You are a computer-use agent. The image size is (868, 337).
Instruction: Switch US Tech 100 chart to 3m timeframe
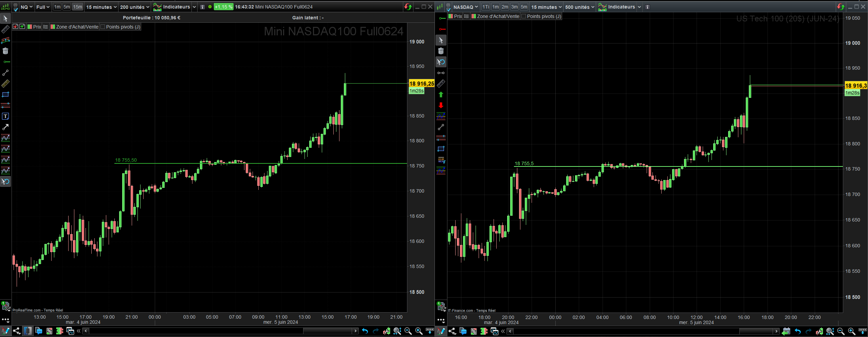point(514,7)
